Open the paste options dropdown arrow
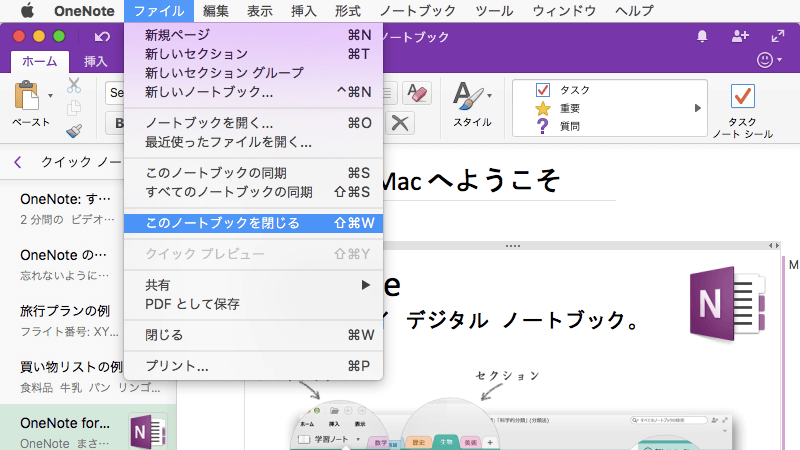The height and width of the screenshot is (450, 800). point(50,95)
